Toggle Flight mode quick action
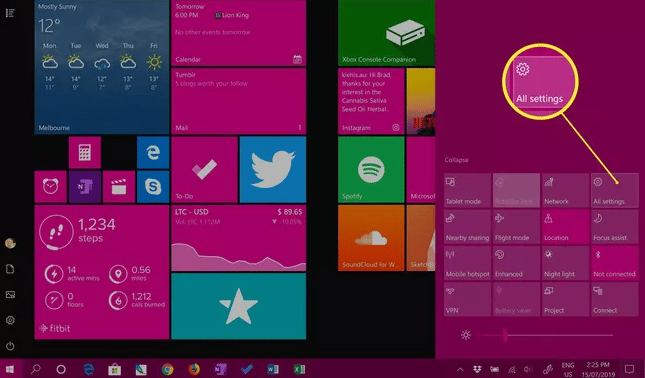This screenshot has height=378, width=645. tap(516, 227)
